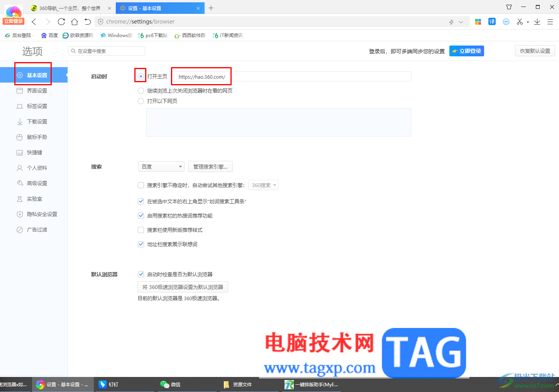Open a new tab with plus button
The width and height of the screenshot is (559, 392).
[x=211, y=8]
